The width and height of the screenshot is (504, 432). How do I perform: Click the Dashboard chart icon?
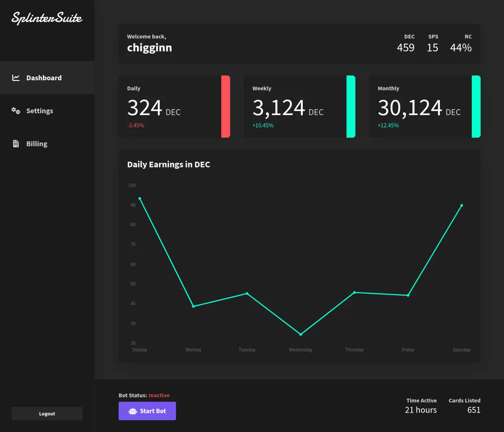pos(16,78)
